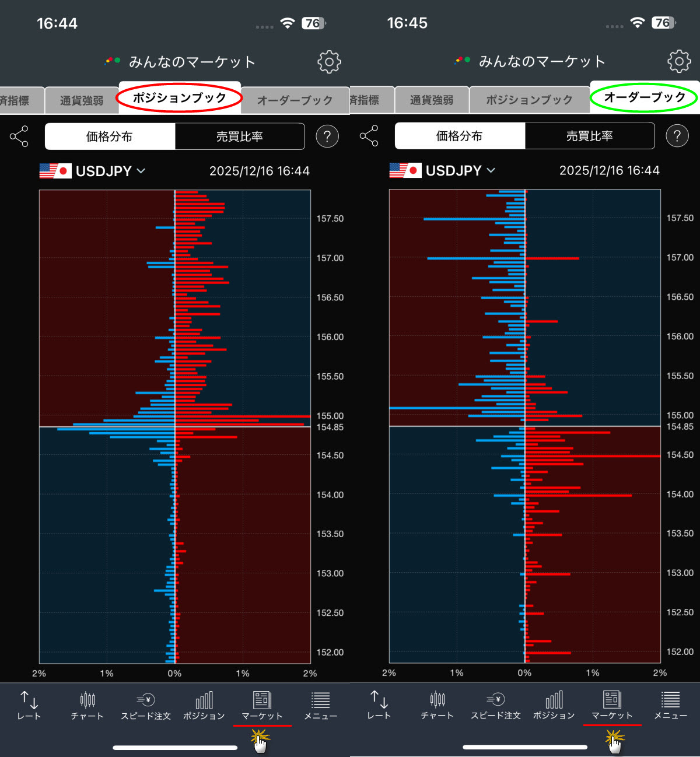Viewport: 700px width, 757px height.
Task: Switch to 売買比率 on the Position Book screen
Action: point(240,136)
